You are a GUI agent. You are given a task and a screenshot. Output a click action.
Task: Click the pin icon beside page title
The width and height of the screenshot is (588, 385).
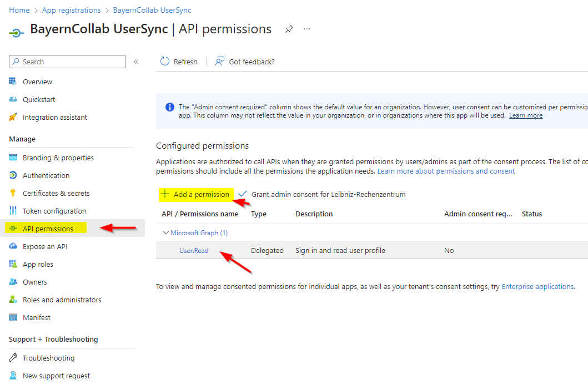(x=289, y=29)
